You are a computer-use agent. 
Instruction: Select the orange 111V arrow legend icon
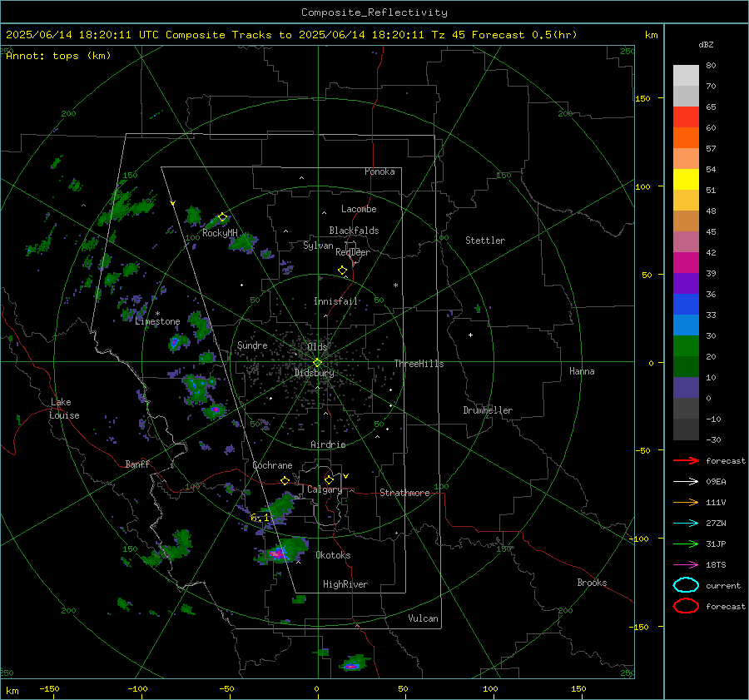tap(686, 502)
